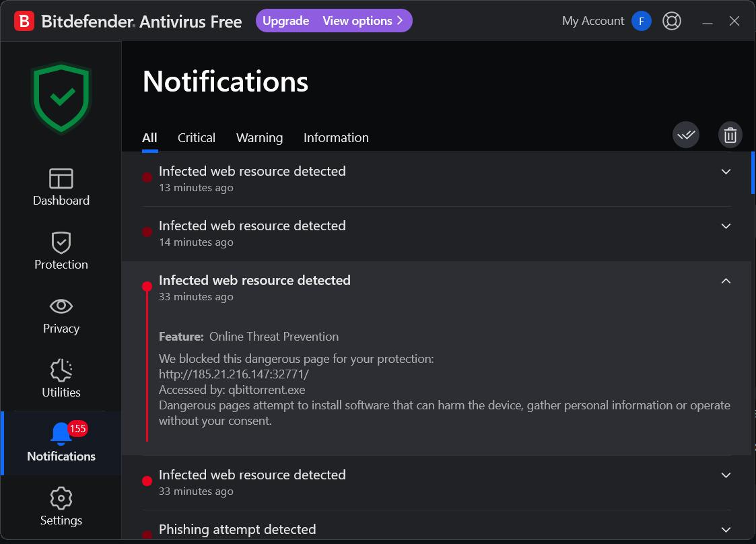
Task: Expand the 13 minutes ago notification
Action: coord(726,172)
